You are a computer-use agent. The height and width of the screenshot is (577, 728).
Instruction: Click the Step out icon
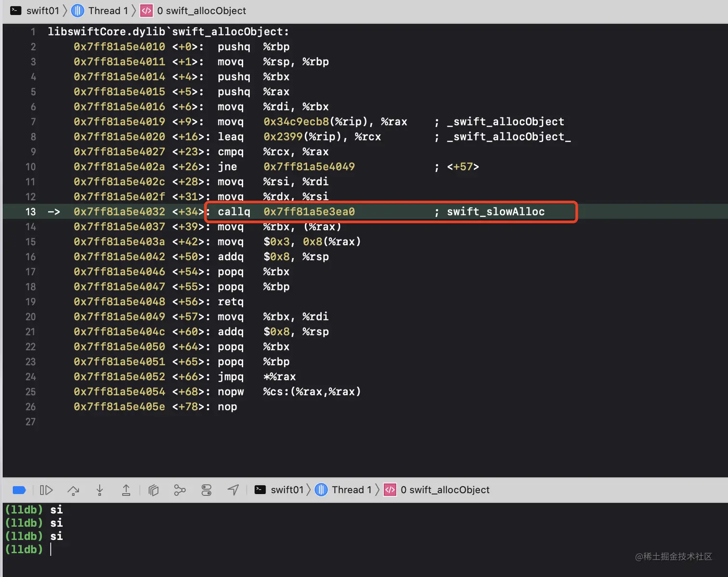[x=126, y=490]
